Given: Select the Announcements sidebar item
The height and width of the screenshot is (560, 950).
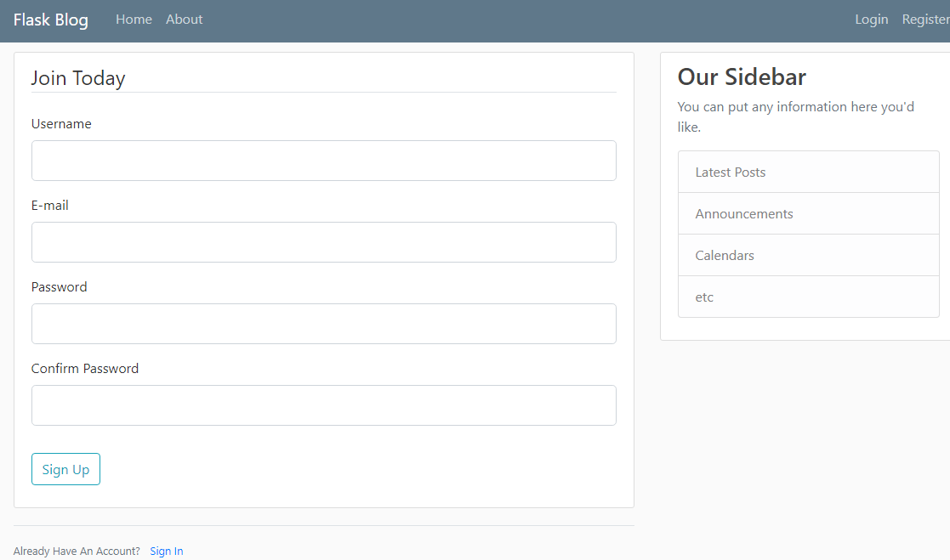Looking at the screenshot, I should tap(808, 213).
